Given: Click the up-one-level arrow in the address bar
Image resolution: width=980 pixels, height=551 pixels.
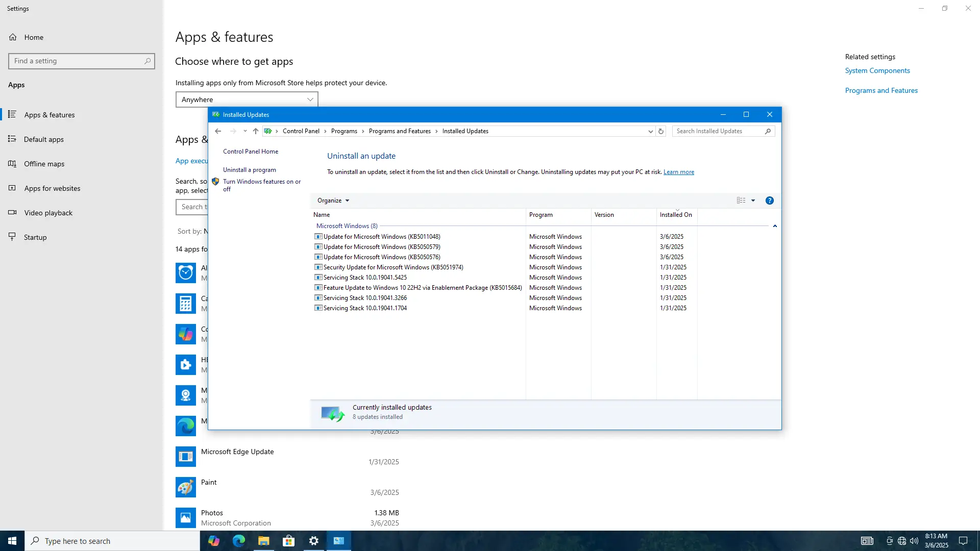Looking at the screenshot, I should 256,131.
